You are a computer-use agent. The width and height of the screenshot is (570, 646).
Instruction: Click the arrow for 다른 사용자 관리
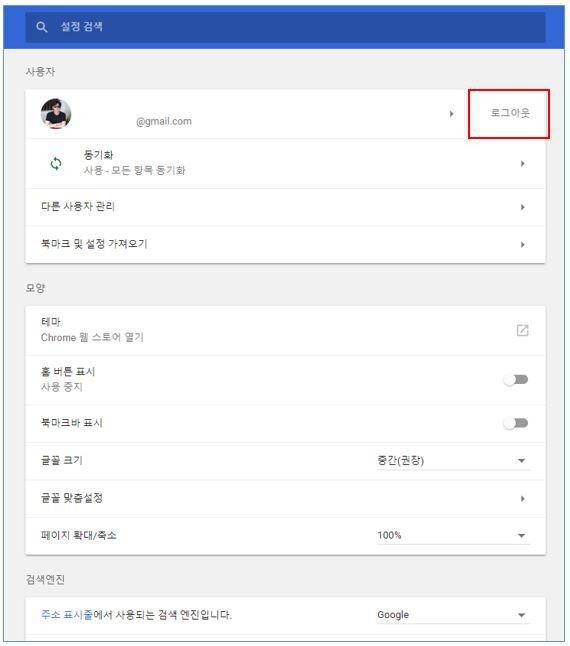click(x=522, y=207)
